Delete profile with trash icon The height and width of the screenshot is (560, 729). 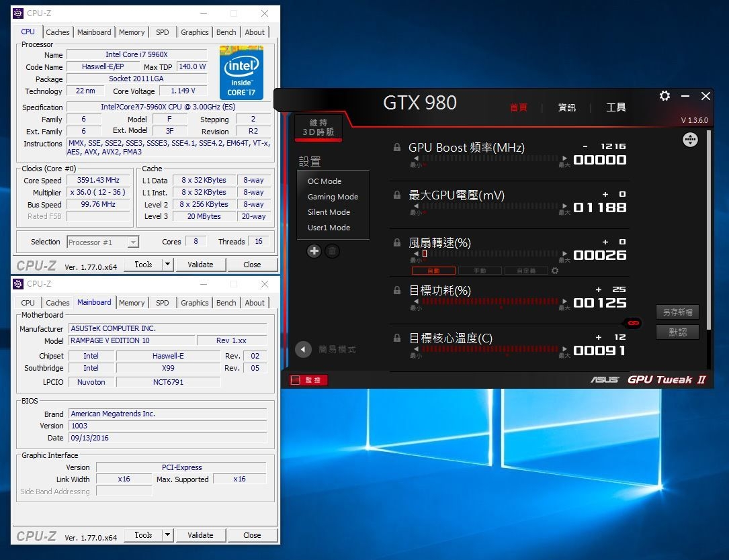(x=332, y=251)
